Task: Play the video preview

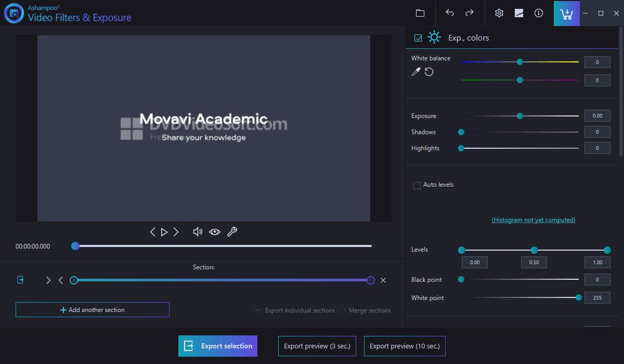Action: (x=164, y=232)
